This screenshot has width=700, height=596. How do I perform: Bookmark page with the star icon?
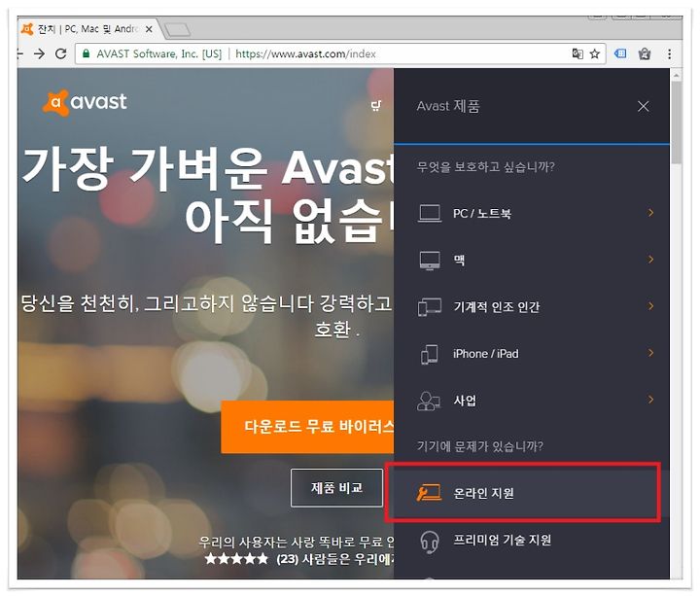[x=594, y=54]
